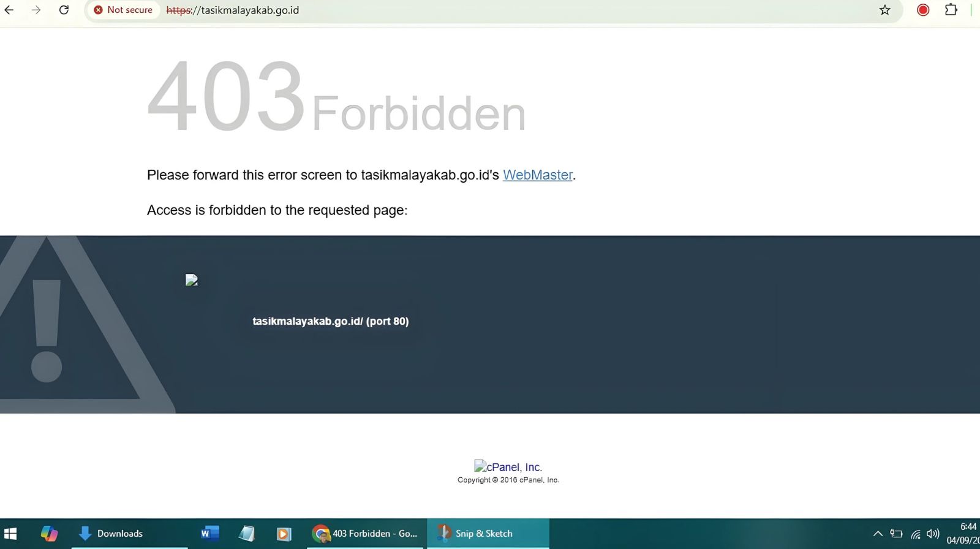Viewport: 980px width, 549px height.
Task: Open the Downloads taskbar window
Action: [x=111, y=534]
